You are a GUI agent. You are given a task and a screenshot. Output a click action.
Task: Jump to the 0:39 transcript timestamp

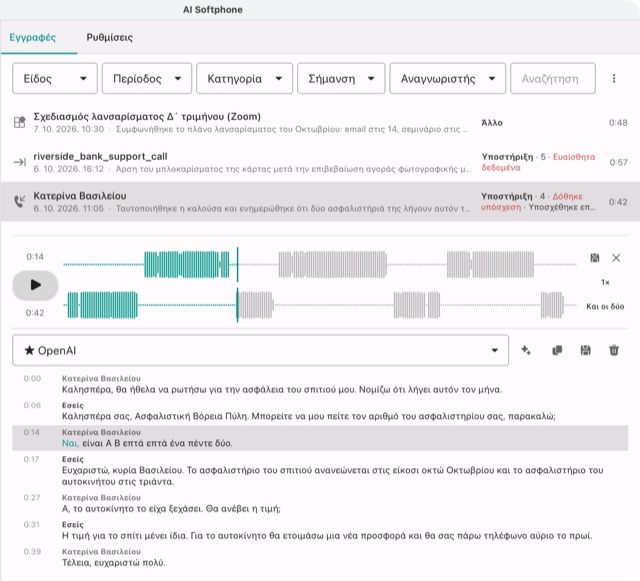click(x=32, y=552)
